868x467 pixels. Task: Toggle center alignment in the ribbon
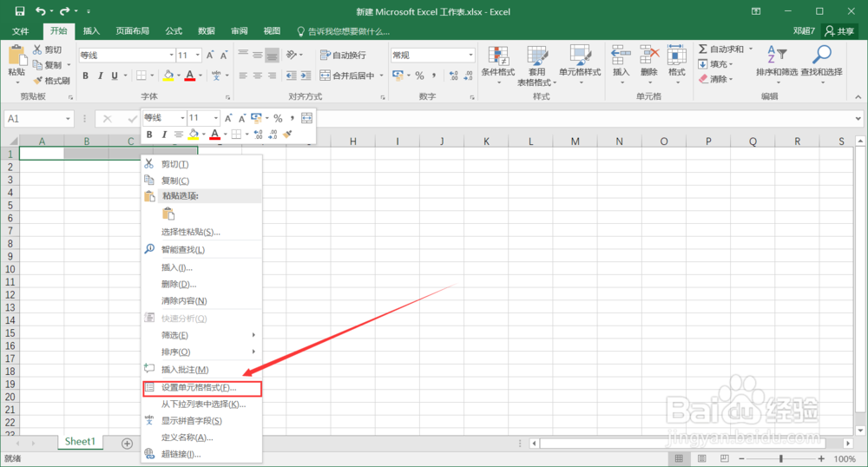[x=258, y=76]
